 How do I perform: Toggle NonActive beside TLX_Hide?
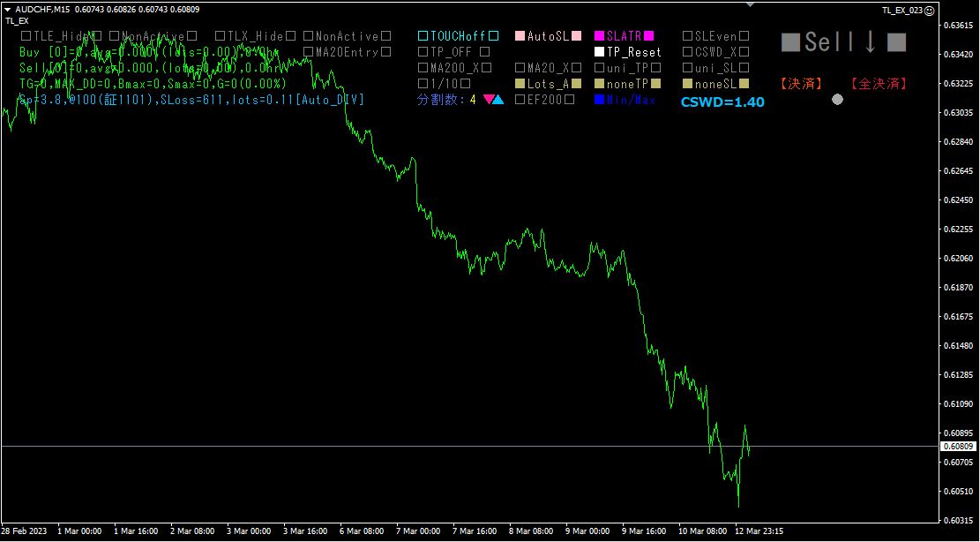point(348,36)
